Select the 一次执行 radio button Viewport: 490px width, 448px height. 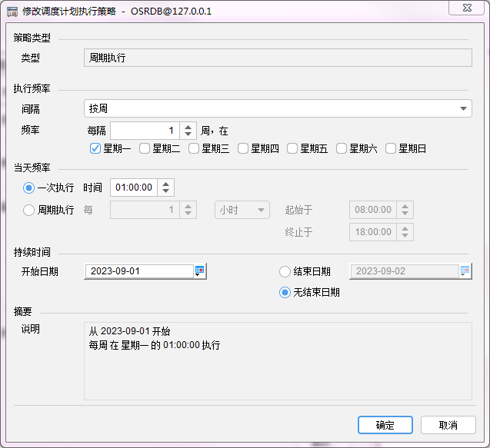(28, 187)
